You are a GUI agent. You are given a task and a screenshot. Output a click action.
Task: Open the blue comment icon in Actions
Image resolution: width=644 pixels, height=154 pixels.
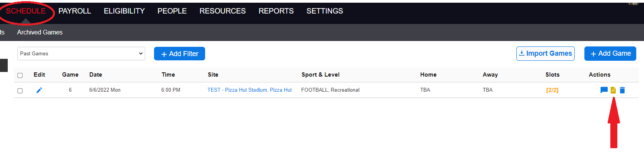[x=604, y=90]
